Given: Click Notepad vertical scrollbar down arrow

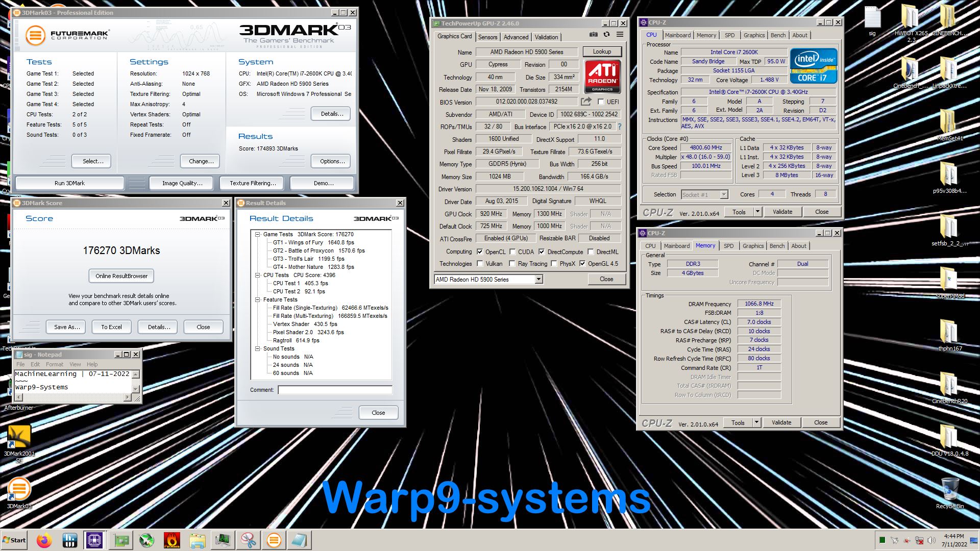Looking at the screenshot, I should coord(136,389).
